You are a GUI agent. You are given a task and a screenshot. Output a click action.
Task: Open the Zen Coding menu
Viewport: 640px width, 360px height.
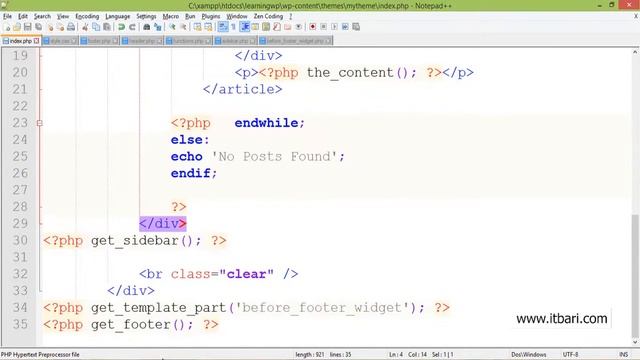click(268, 16)
